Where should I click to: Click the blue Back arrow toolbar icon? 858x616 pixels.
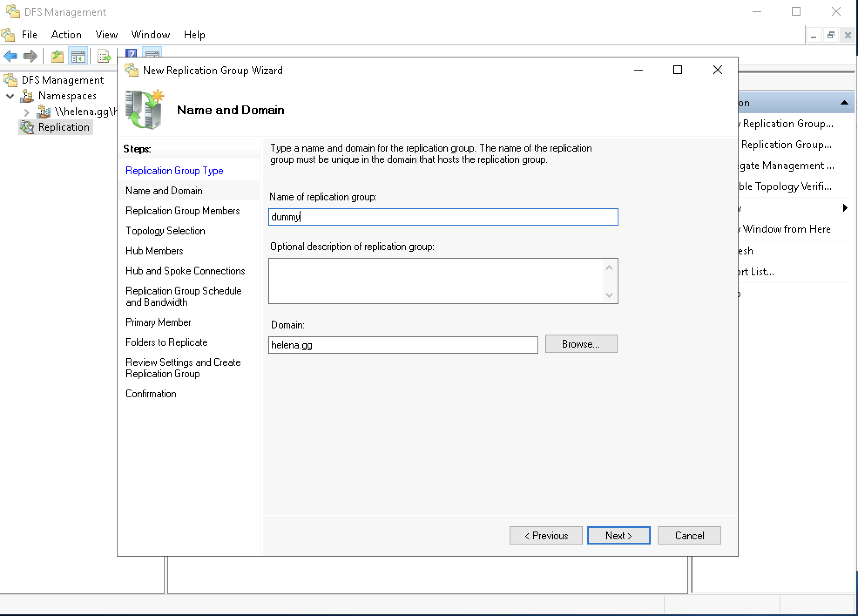(x=10, y=56)
